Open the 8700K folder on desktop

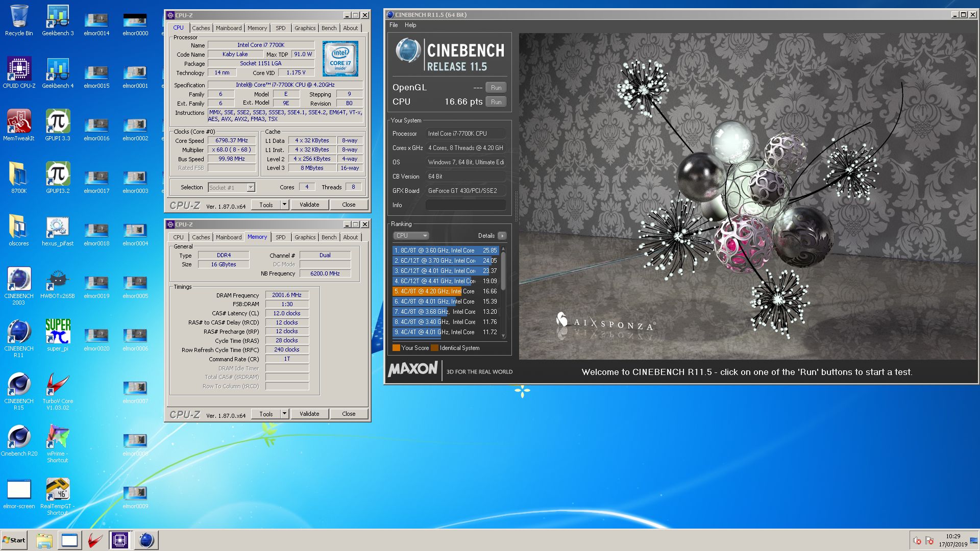19,178
